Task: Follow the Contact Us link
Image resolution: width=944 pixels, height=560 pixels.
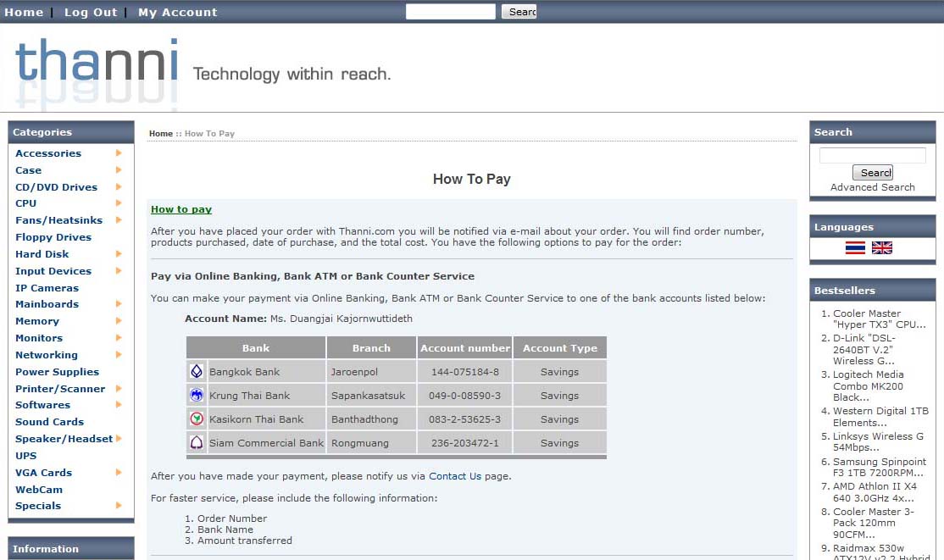Action: [x=455, y=475]
